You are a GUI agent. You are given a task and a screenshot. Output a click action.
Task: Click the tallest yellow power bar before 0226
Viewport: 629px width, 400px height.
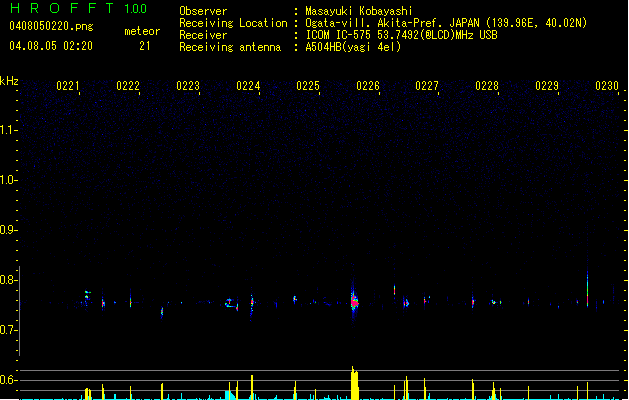[x=354, y=383]
